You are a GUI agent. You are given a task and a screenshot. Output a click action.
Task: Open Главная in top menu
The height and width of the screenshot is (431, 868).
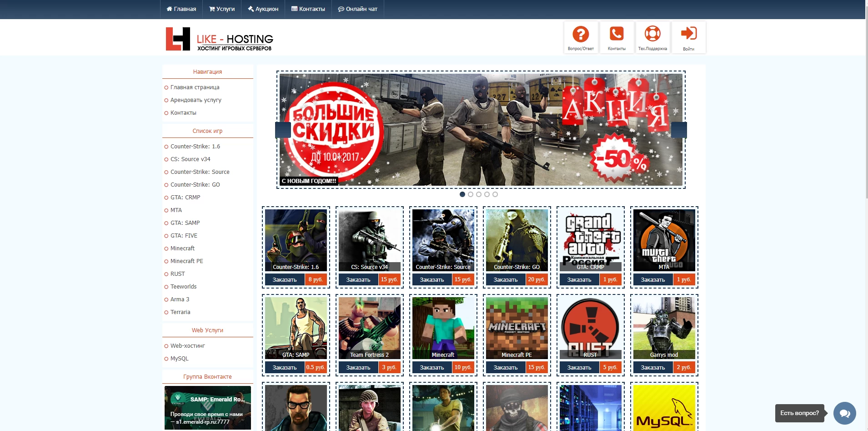point(181,9)
